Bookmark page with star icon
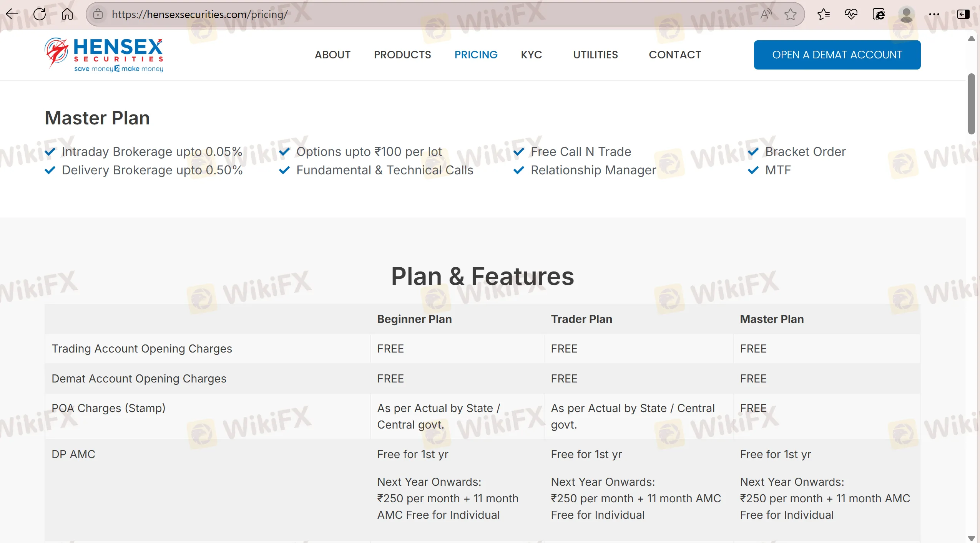This screenshot has width=980, height=543. point(791,14)
